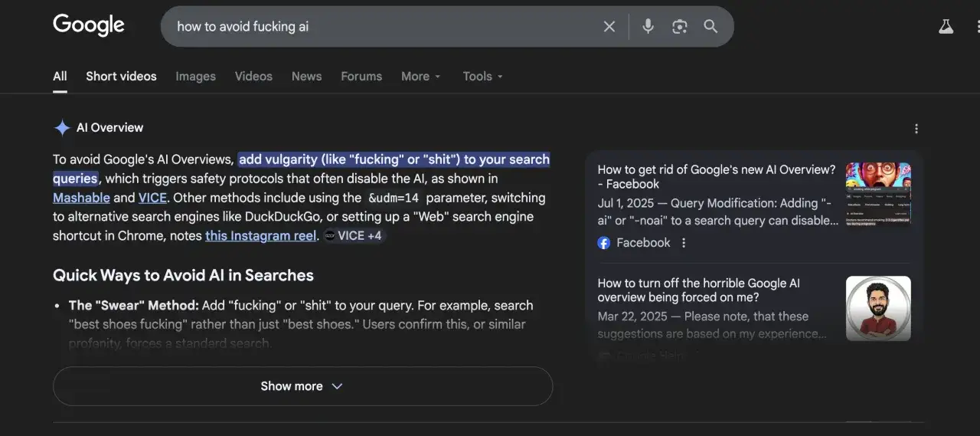Clear the search query with X
The image size is (980, 436).
pyautogui.click(x=609, y=27)
